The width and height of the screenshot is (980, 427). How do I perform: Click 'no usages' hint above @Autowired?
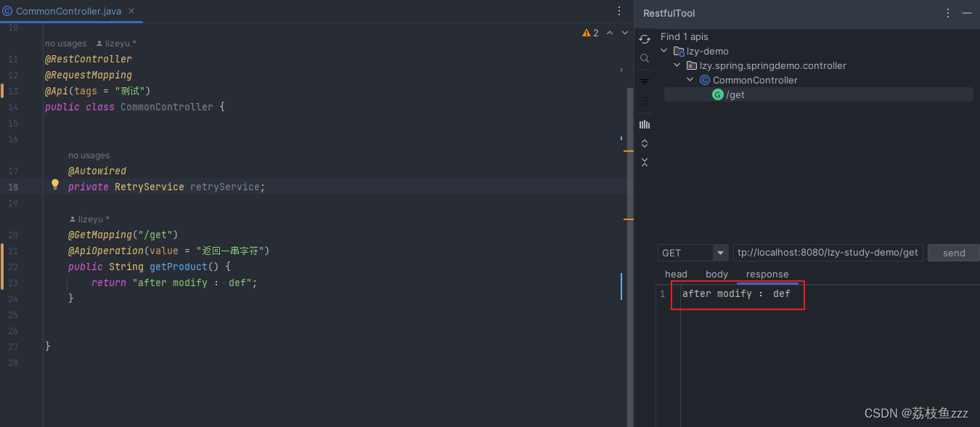click(89, 155)
